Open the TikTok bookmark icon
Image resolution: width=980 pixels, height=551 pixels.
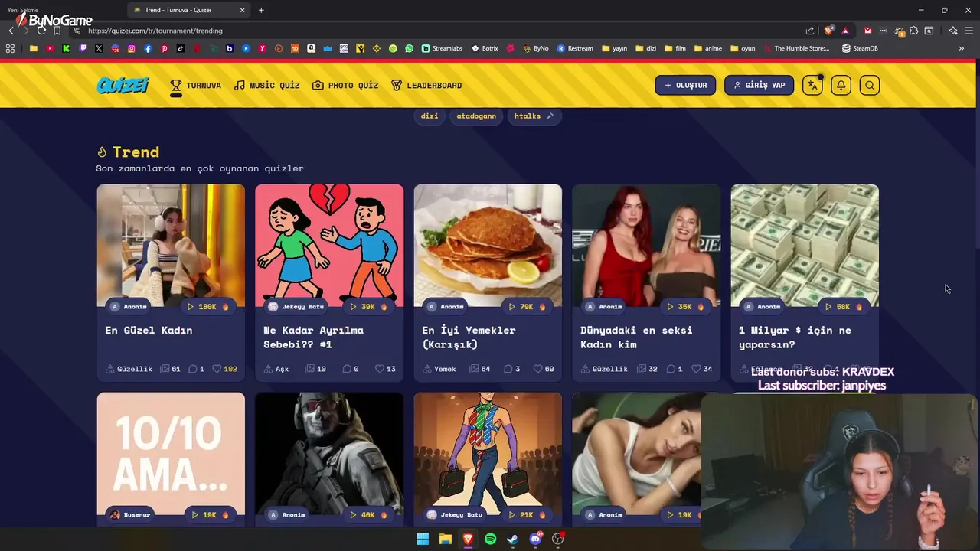(x=181, y=48)
